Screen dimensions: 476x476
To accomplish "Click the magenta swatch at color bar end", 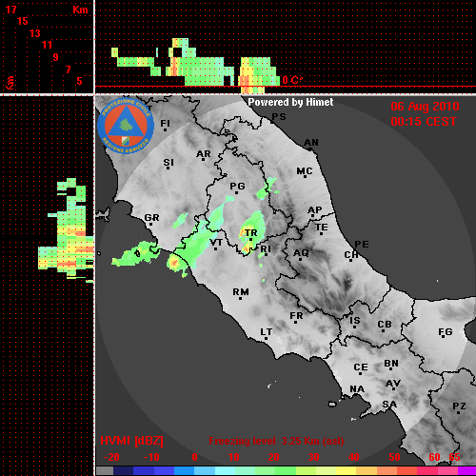I will pos(466,471).
